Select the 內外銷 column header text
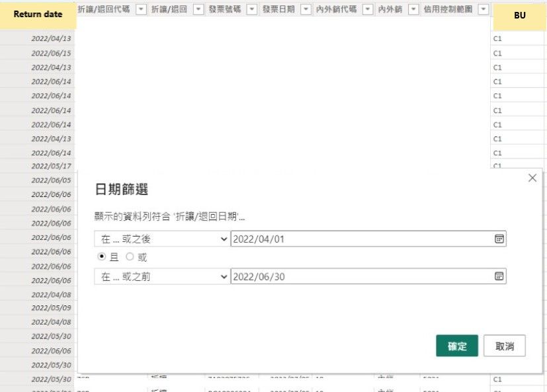547x392 pixels. [390, 9]
